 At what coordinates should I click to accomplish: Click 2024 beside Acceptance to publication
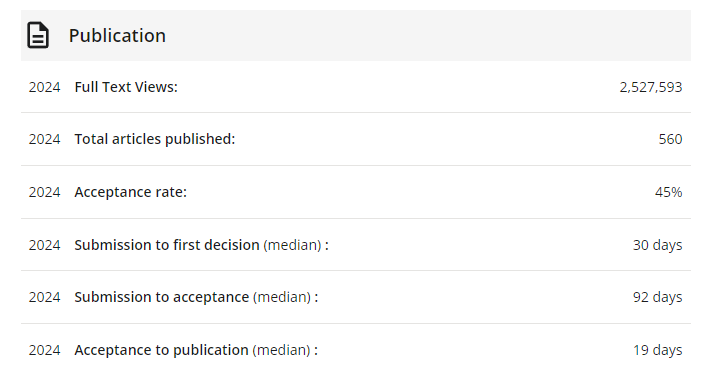point(45,350)
